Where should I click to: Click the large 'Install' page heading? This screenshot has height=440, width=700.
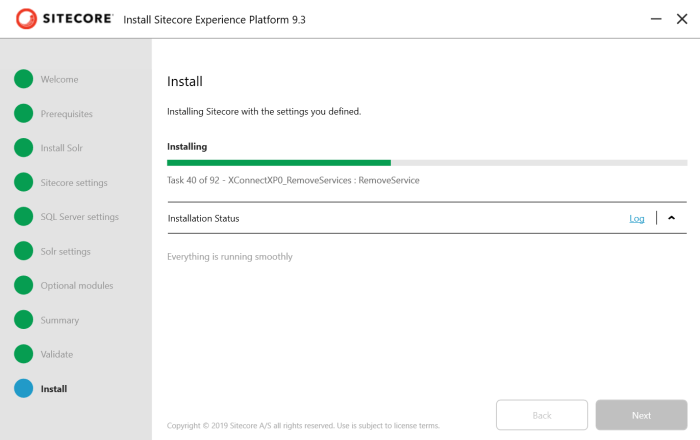(x=185, y=82)
